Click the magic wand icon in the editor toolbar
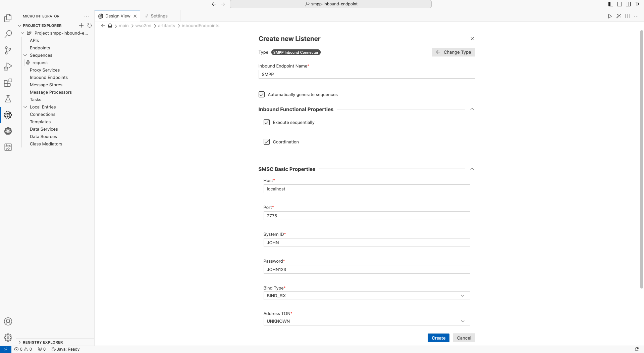 click(619, 16)
